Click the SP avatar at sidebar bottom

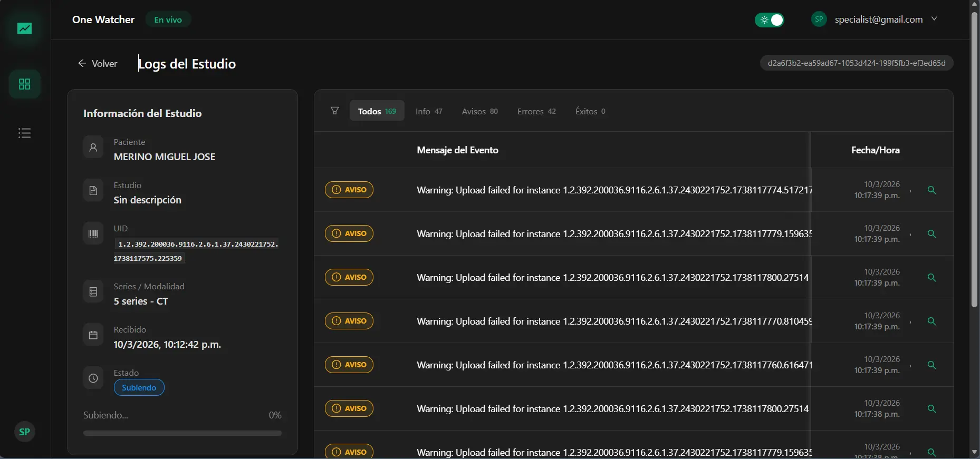[24, 432]
